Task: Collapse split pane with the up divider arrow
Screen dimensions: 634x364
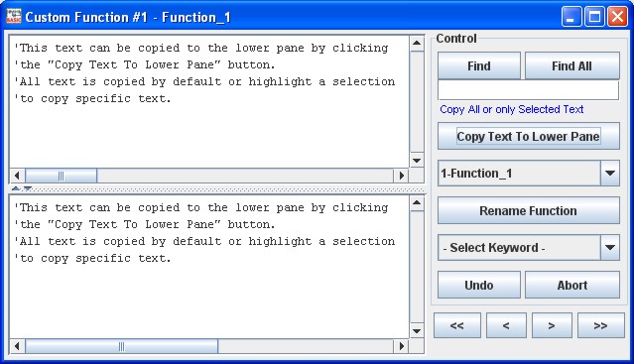Action: [x=16, y=188]
